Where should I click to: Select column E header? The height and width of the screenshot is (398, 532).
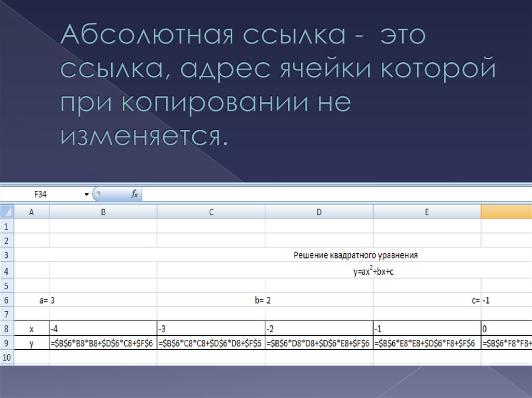tap(427, 212)
